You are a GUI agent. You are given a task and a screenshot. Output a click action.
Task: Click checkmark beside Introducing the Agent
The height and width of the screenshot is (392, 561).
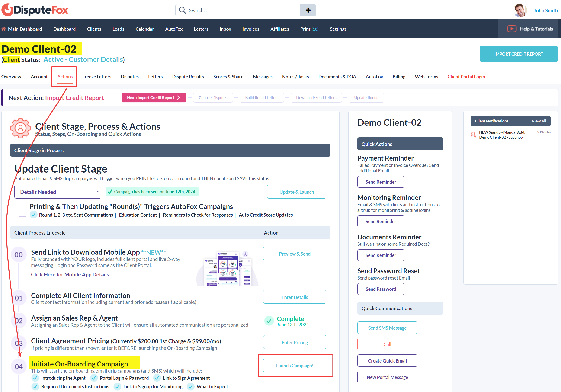pos(35,378)
